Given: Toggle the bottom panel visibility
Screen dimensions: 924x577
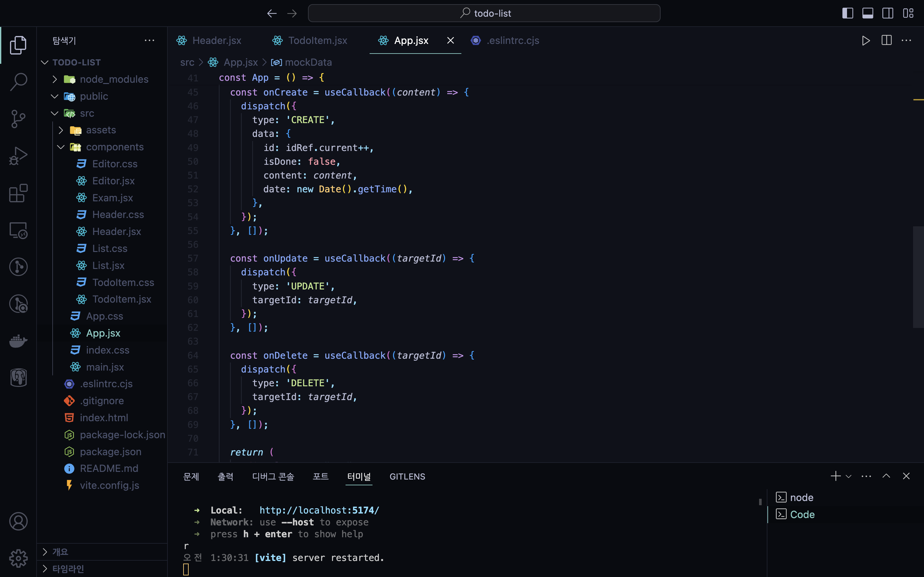Looking at the screenshot, I should click(868, 13).
